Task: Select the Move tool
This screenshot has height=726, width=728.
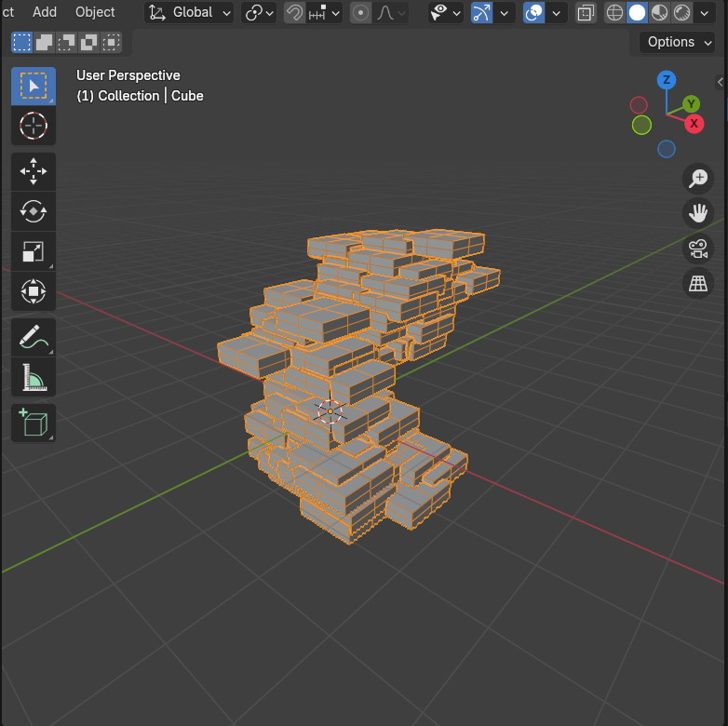Action: 34,171
